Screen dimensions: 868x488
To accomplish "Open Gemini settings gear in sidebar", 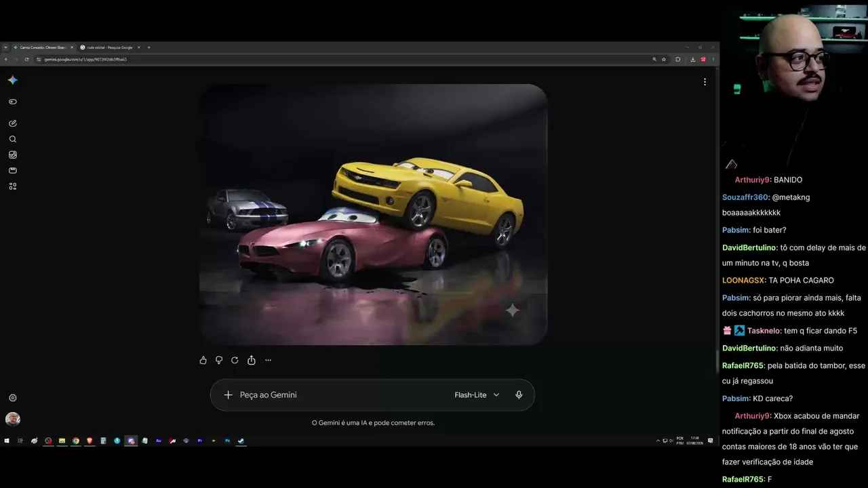I will [x=12, y=398].
